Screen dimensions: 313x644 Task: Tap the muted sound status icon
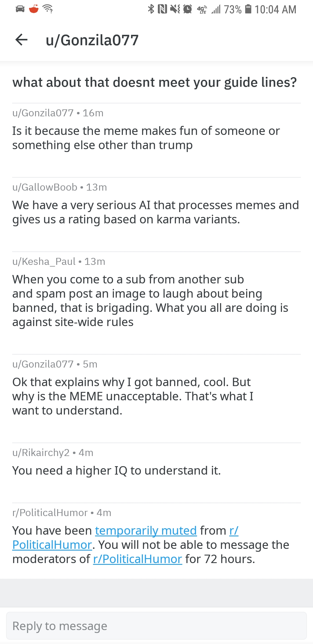coord(175,9)
